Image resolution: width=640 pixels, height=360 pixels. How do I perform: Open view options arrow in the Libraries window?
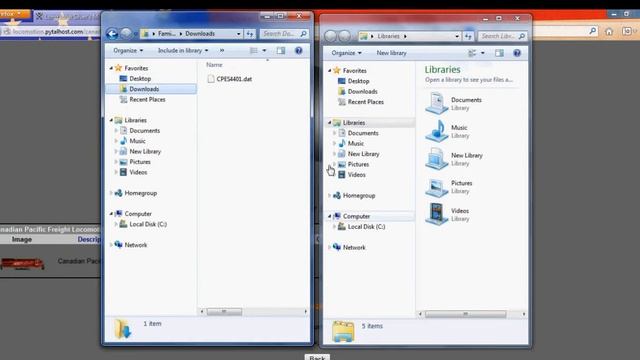pos(482,53)
